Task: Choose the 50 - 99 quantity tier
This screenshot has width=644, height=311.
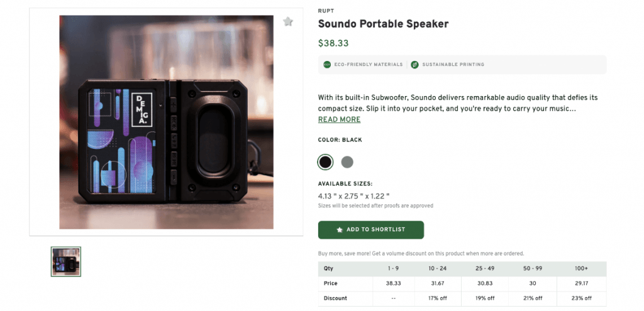Action: coord(533,269)
